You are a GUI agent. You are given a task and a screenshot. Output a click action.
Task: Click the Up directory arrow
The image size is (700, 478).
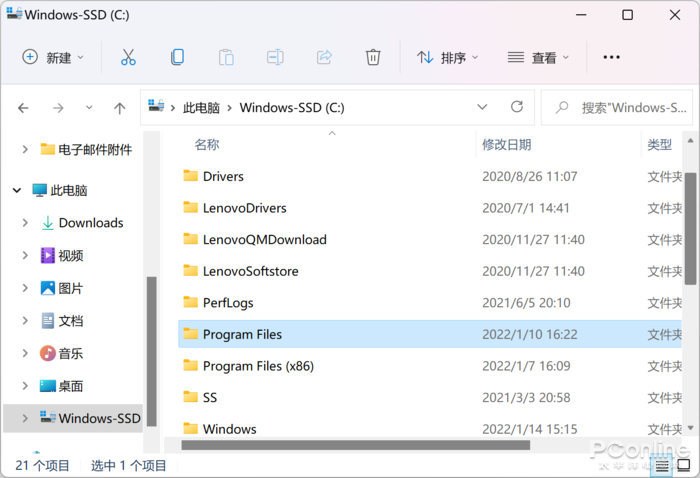coord(120,108)
